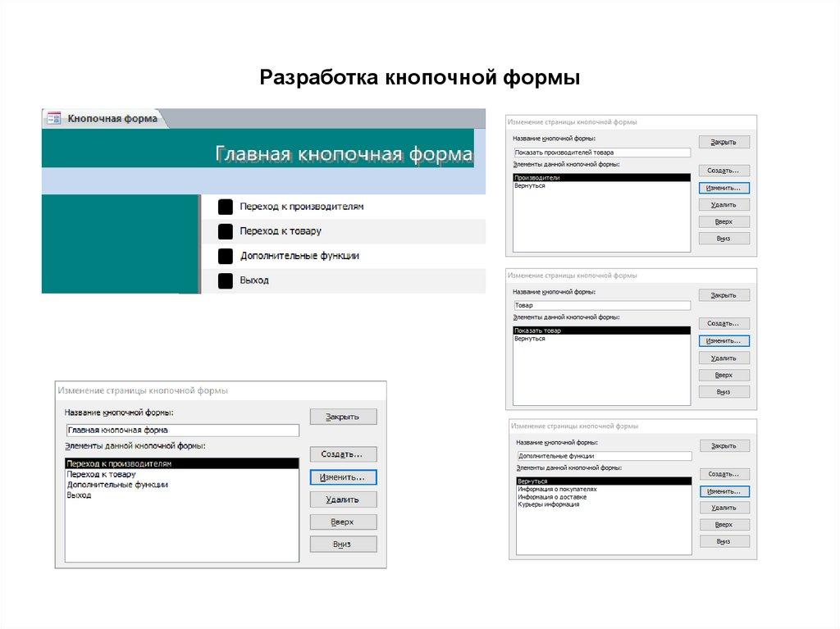Click Создать in the Товар page dialog
Image resolution: width=840 pixels, height=629 pixels.
tap(723, 323)
